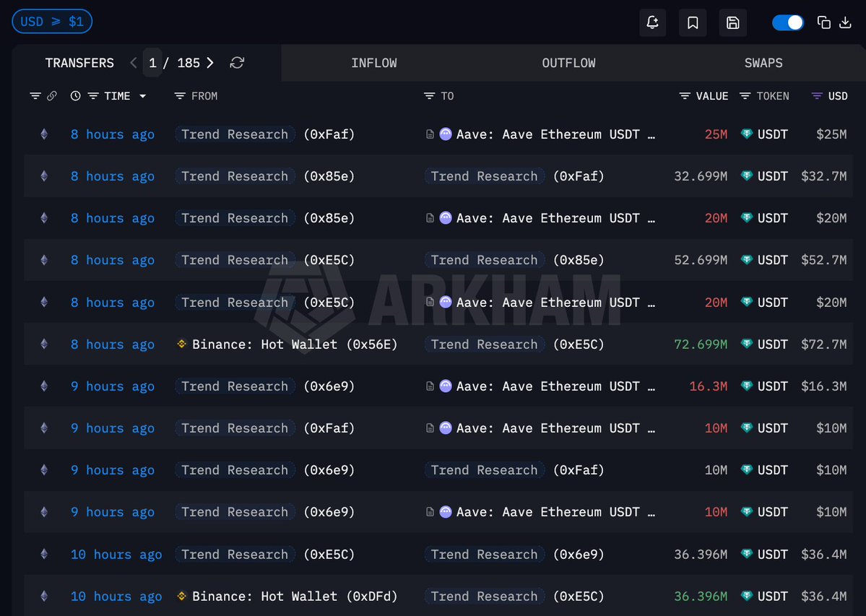Open the TIME sort dropdown arrow

point(142,96)
